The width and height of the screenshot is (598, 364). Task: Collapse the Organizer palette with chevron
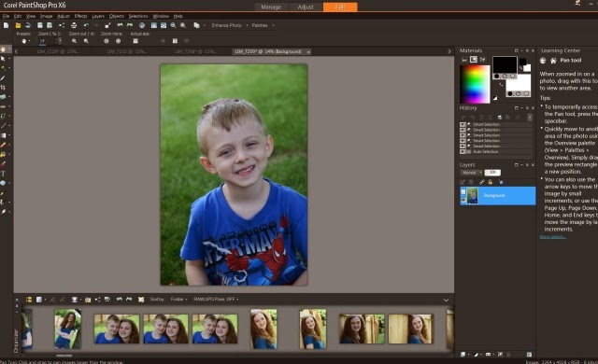tap(446, 300)
